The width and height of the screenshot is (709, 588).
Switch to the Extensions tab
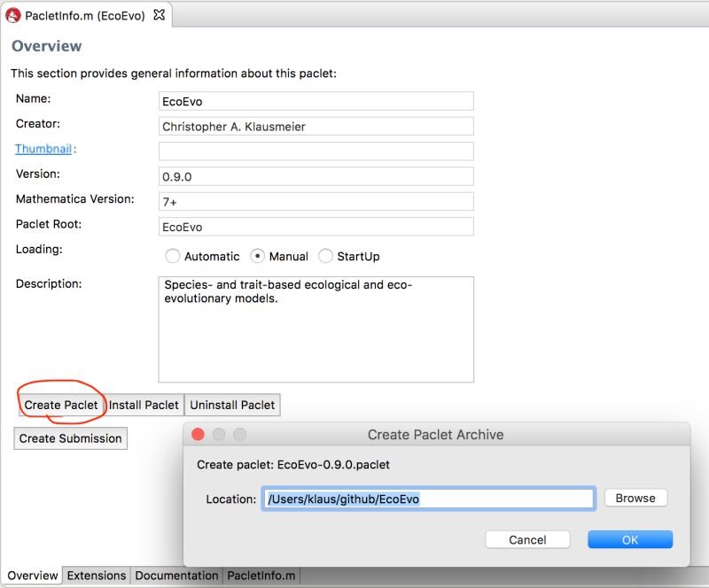[x=96, y=576]
